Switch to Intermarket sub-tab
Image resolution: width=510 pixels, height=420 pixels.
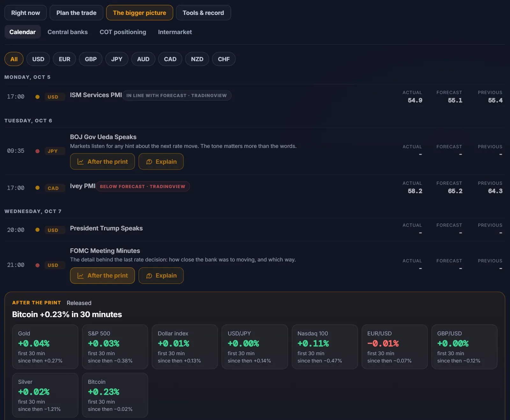pos(175,32)
